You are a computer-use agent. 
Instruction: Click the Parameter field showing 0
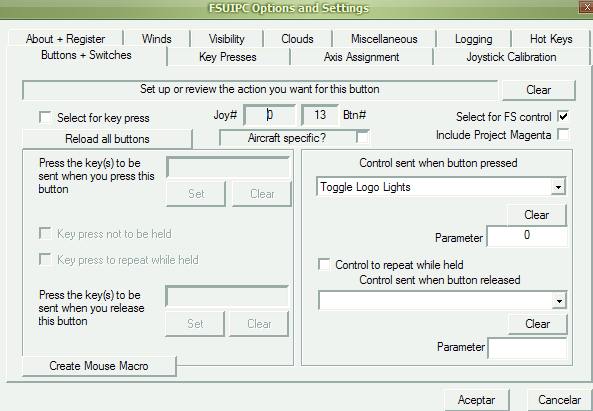pyautogui.click(x=527, y=236)
